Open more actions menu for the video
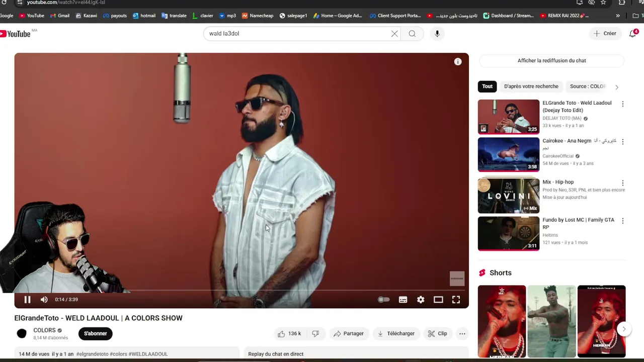Image resolution: width=644 pixels, height=362 pixels. (462, 333)
